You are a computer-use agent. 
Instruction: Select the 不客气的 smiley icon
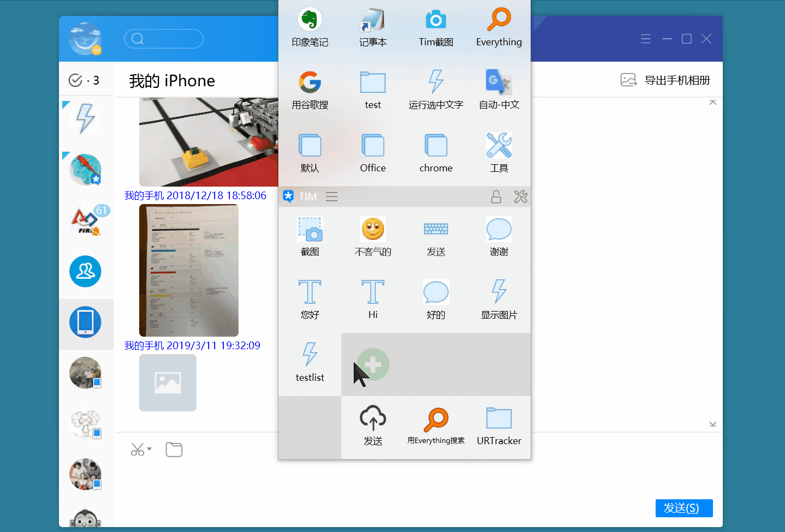point(373,229)
